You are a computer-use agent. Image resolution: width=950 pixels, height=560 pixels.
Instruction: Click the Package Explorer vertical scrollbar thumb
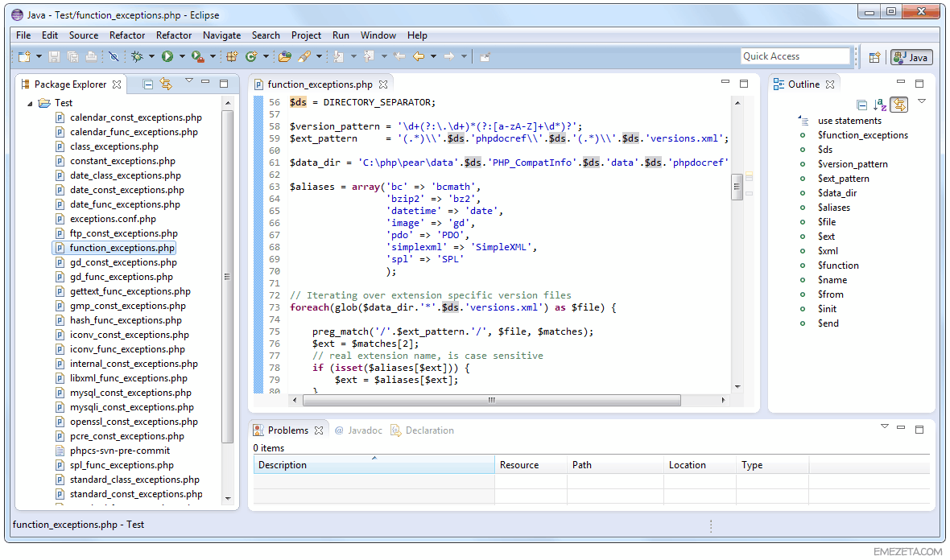point(227,277)
